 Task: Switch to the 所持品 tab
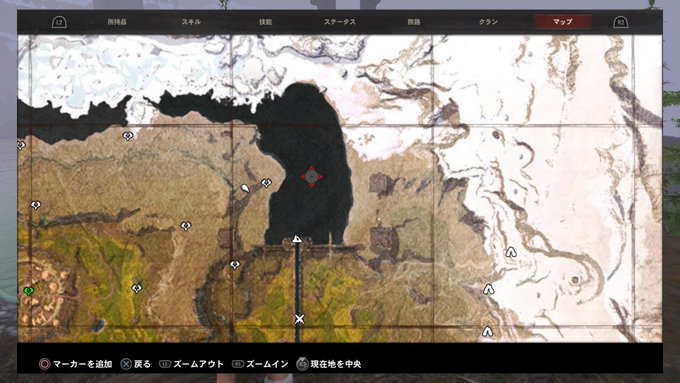pos(117,22)
